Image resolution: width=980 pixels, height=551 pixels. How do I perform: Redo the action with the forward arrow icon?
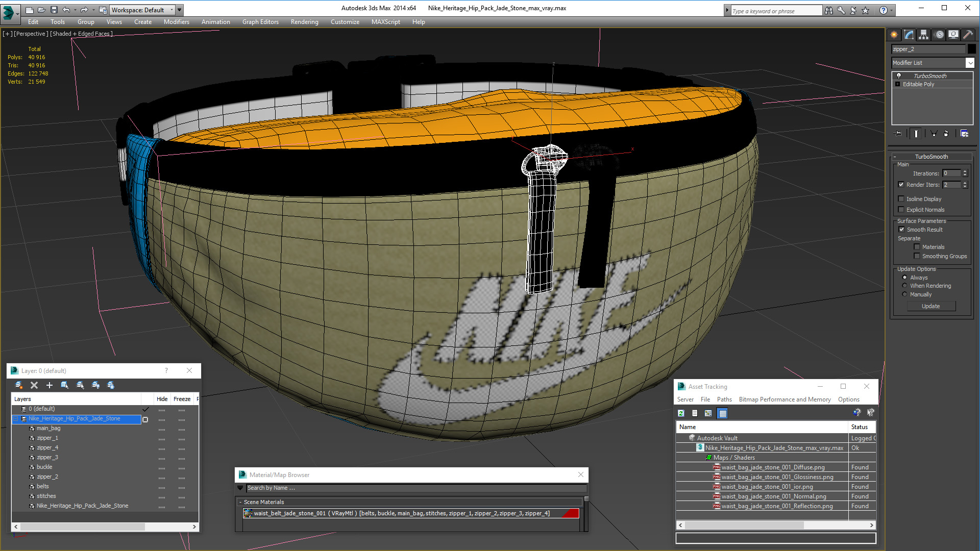(84, 10)
